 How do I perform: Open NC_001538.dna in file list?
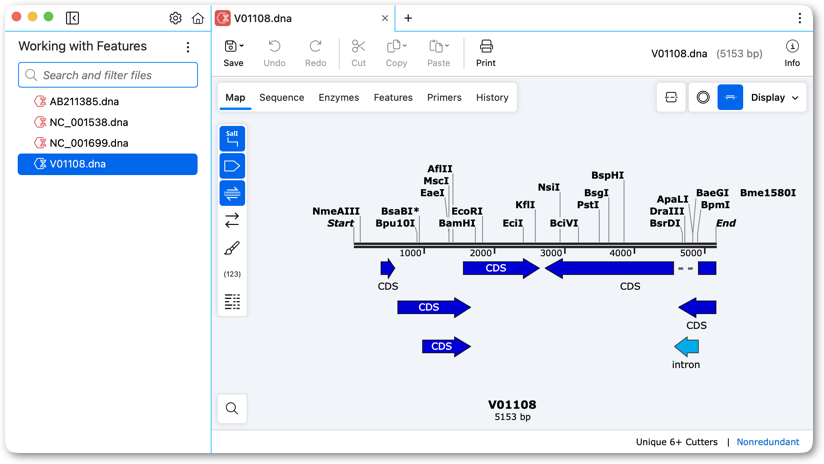click(108, 122)
